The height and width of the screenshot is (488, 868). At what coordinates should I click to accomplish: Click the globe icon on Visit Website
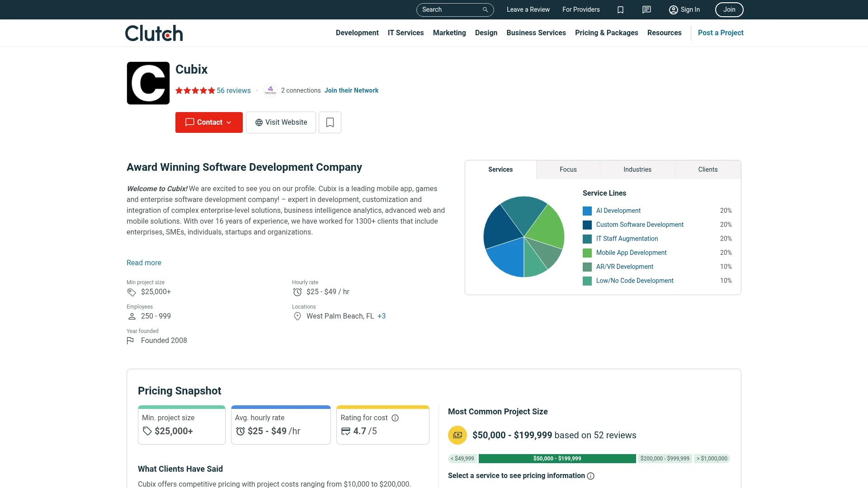(x=259, y=122)
